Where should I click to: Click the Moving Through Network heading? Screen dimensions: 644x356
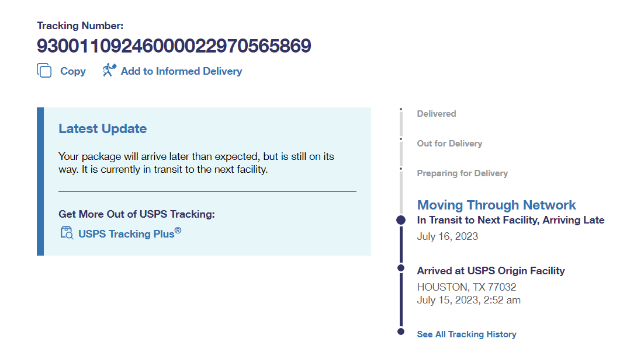pos(496,205)
